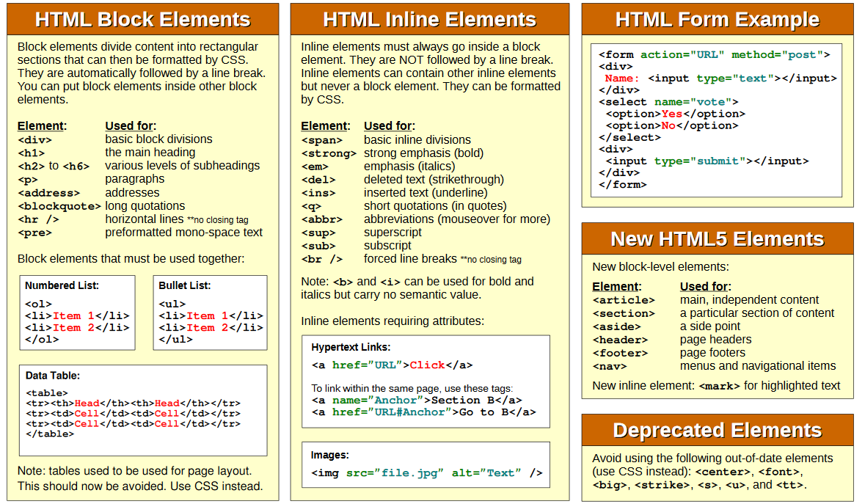This screenshot has height=504, width=865.
Task: Click the <img src="file.jpg"> code example
Action: click(x=427, y=473)
